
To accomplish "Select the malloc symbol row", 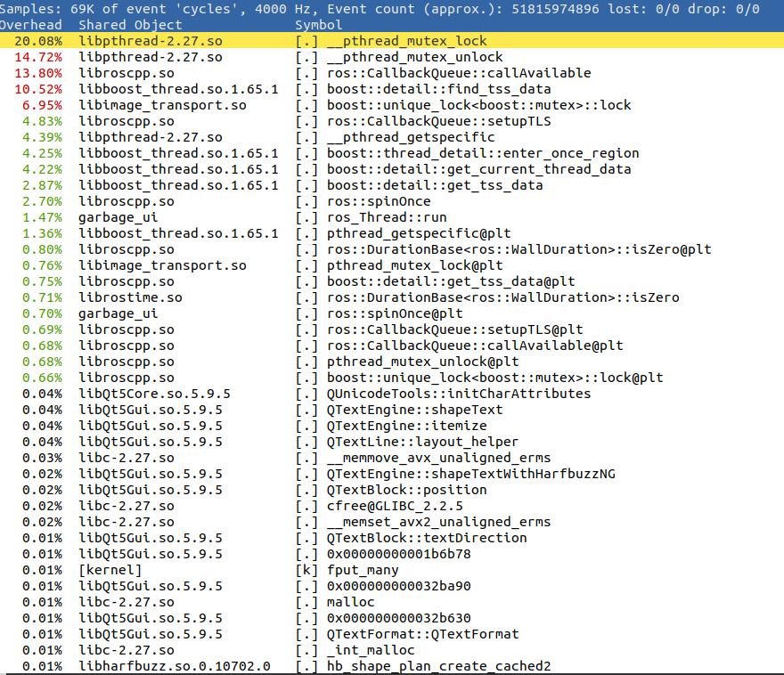I will [x=392, y=602].
